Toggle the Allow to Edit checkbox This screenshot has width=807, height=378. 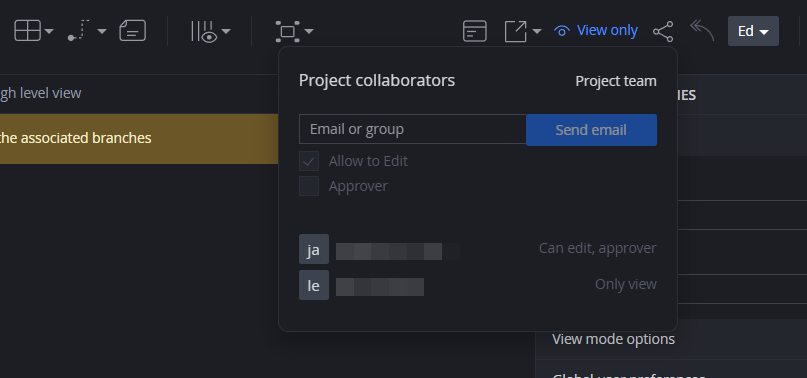pos(309,161)
